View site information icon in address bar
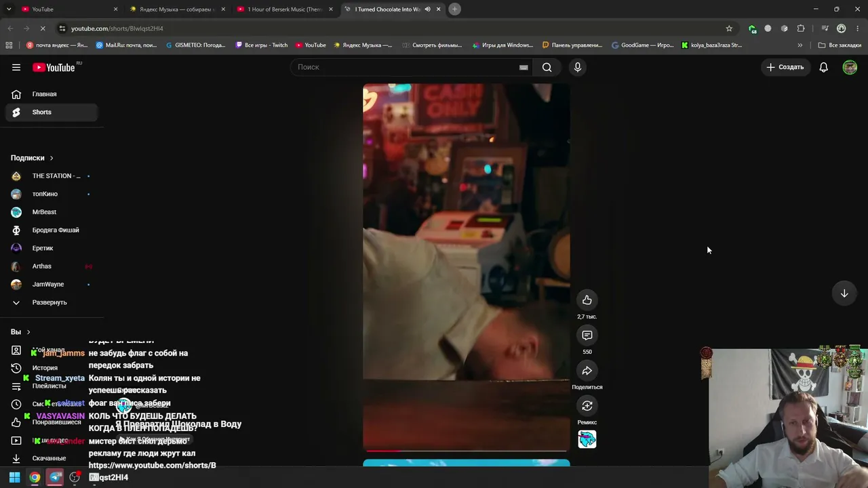This screenshot has height=488, width=868. tap(62, 28)
